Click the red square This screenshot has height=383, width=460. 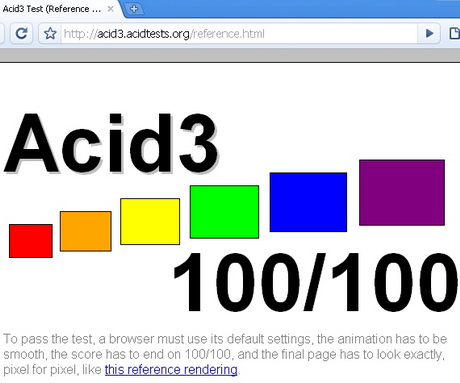(x=31, y=241)
